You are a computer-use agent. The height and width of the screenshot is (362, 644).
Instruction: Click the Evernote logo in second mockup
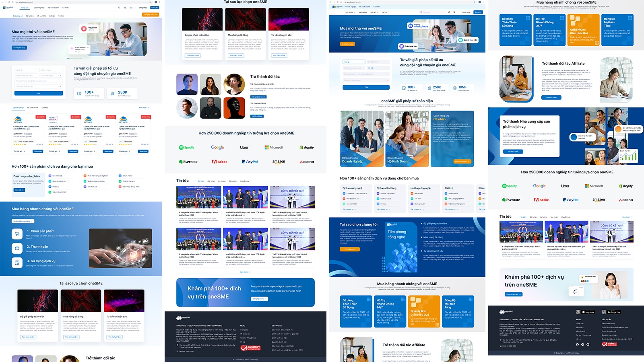coord(188,162)
